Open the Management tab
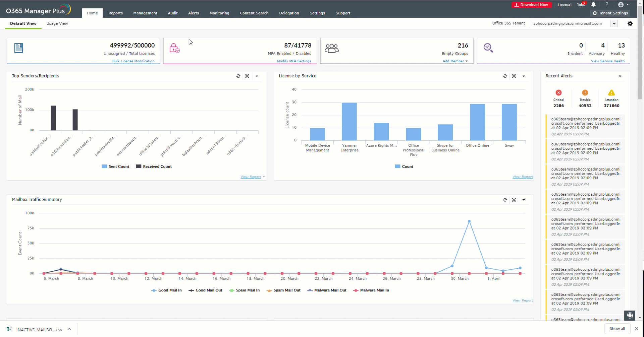 point(145,13)
